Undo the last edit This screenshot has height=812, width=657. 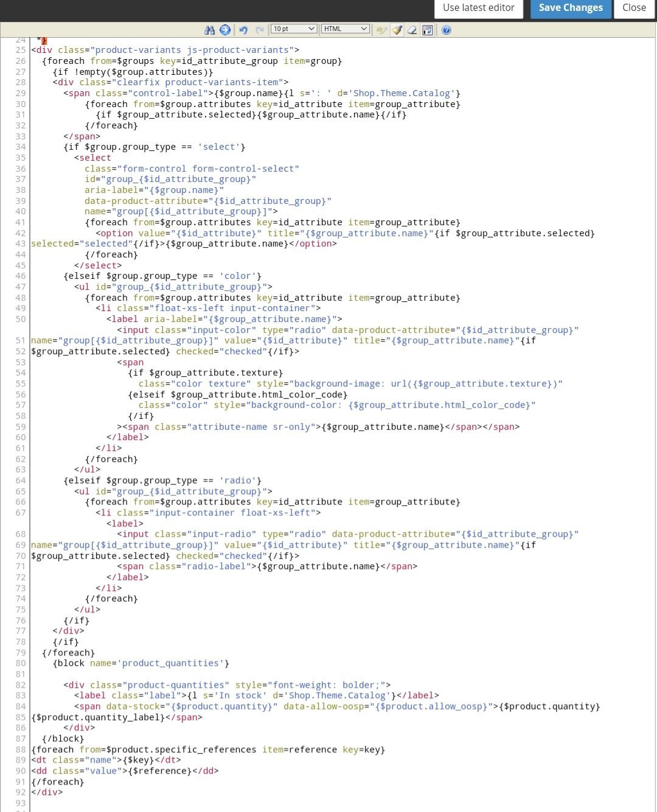tap(243, 30)
